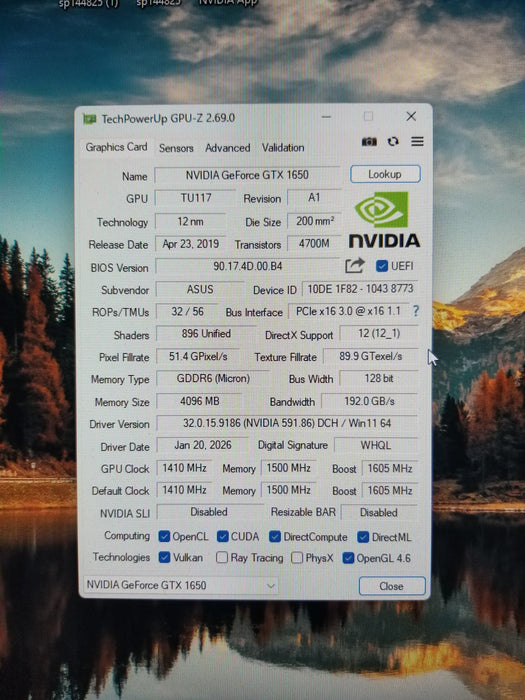Viewport: 525px width, 700px height.
Task: Click the NVIDIA SLI value Disabled
Action: 209,512
